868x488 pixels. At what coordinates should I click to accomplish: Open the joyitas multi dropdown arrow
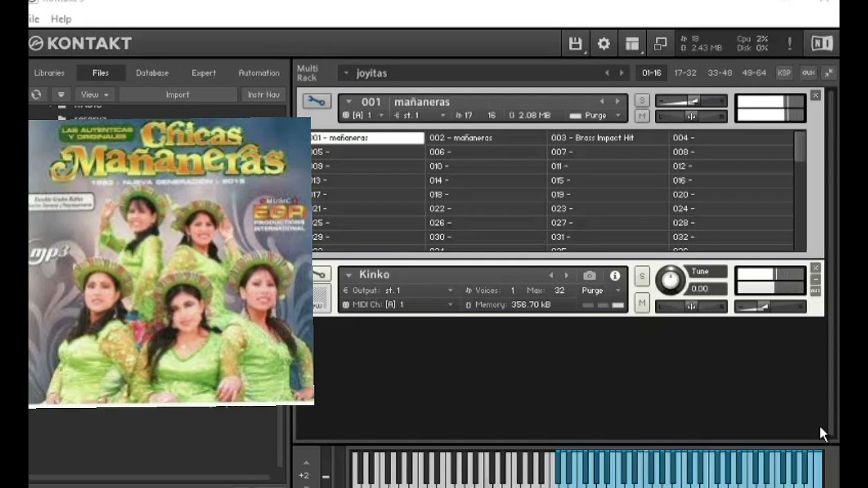tap(346, 73)
